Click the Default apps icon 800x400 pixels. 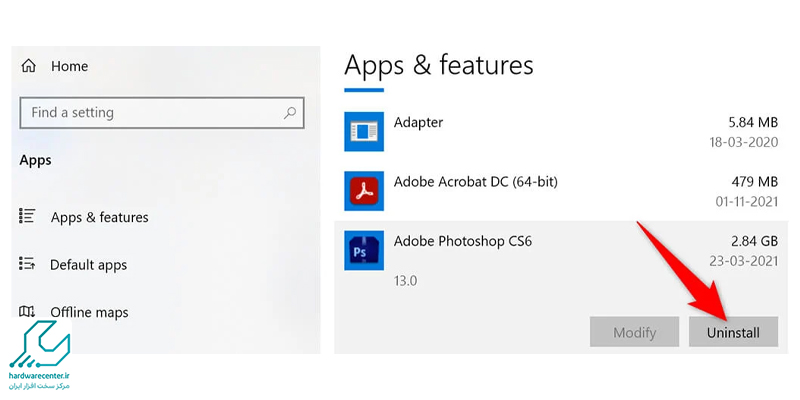[x=27, y=263]
